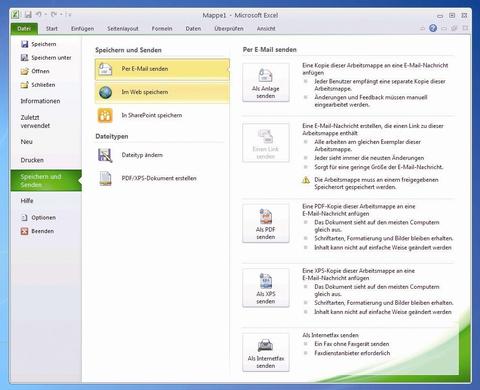Minimize the ribbon using caret icon
Viewport: 480px width, 390px height.
point(422,28)
